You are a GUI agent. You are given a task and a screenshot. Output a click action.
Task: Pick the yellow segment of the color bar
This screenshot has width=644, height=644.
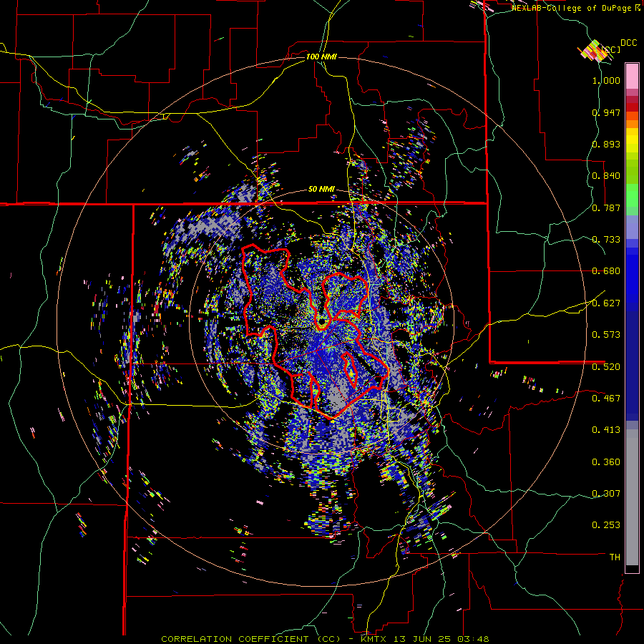point(632,140)
